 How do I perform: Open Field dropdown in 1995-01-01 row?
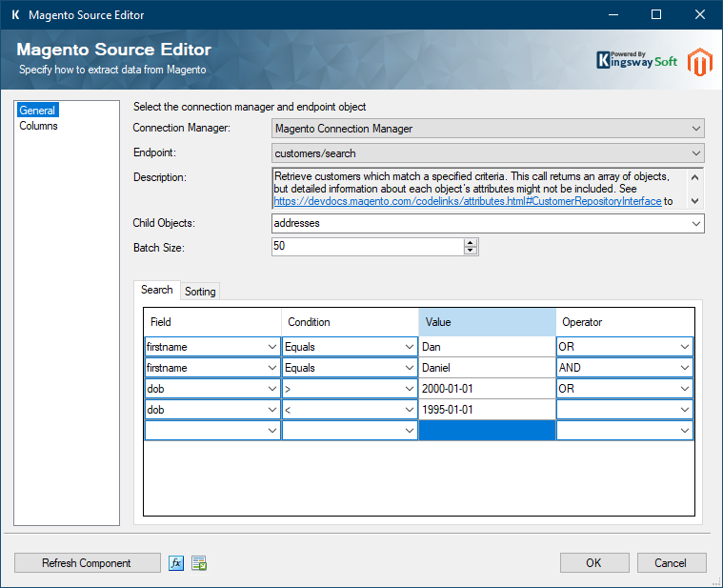(x=272, y=410)
